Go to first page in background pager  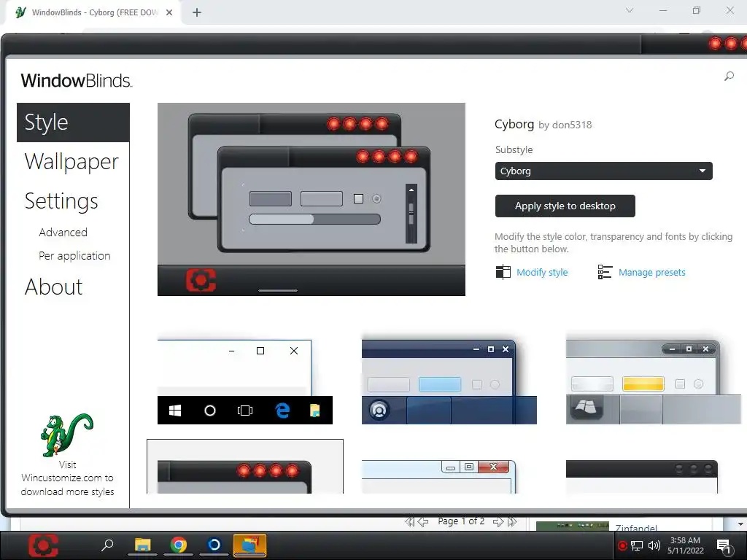[x=409, y=521]
